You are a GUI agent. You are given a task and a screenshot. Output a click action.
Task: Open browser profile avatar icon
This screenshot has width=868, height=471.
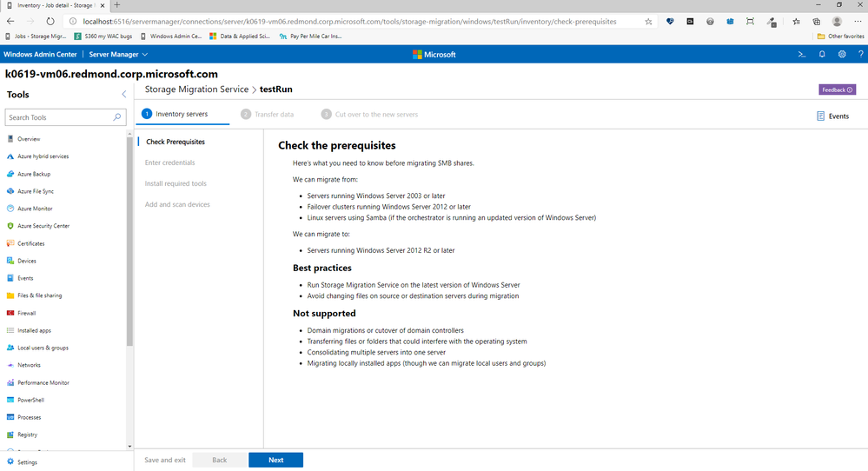(837, 22)
